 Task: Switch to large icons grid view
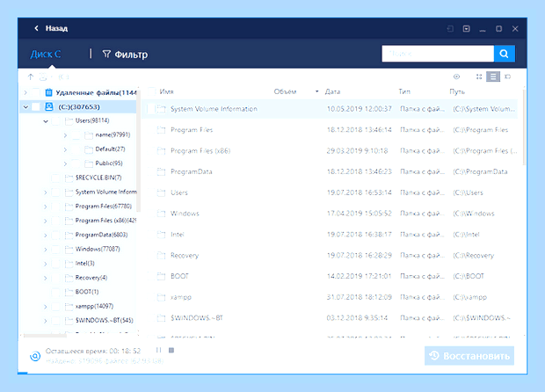(x=479, y=76)
